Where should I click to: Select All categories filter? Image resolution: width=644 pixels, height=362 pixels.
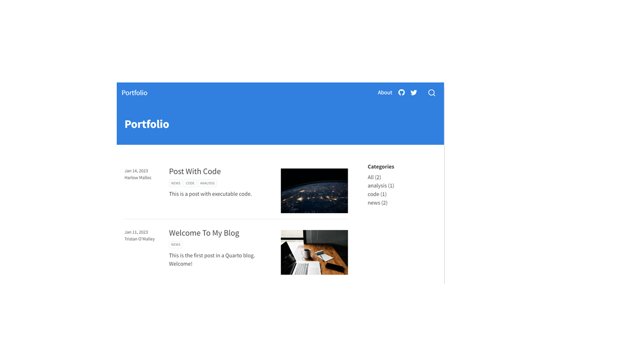374,177
